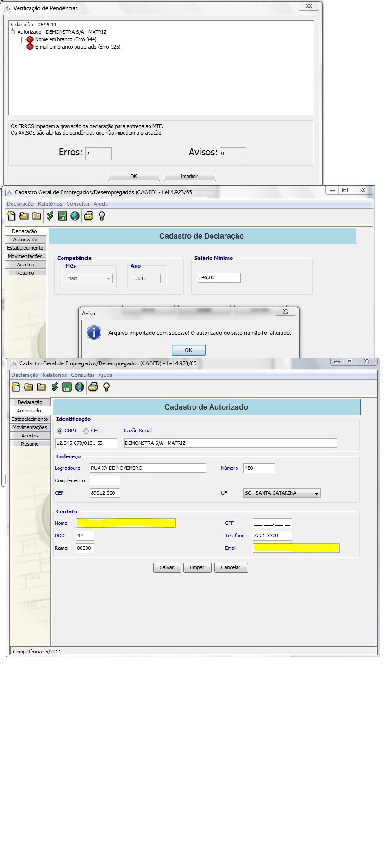Open Relatórios menu in Cadastro de Declaração window

[50, 204]
